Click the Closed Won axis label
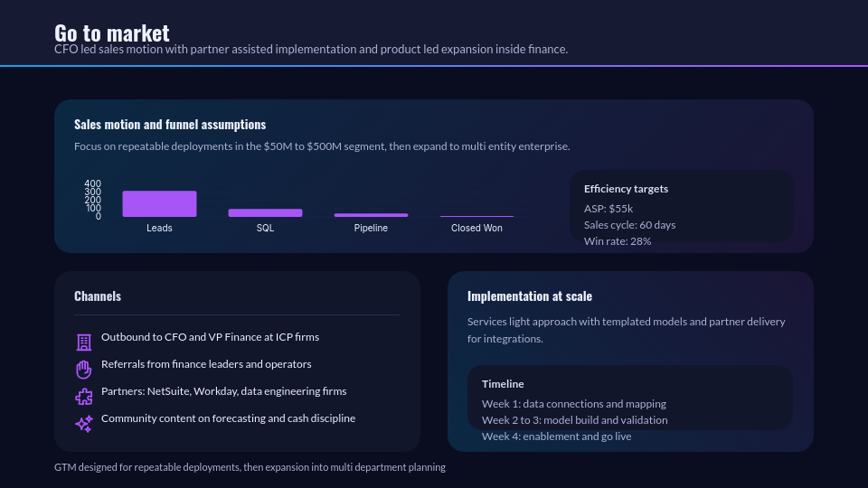The width and height of the screenshot is (868, 488). point(476,228)
